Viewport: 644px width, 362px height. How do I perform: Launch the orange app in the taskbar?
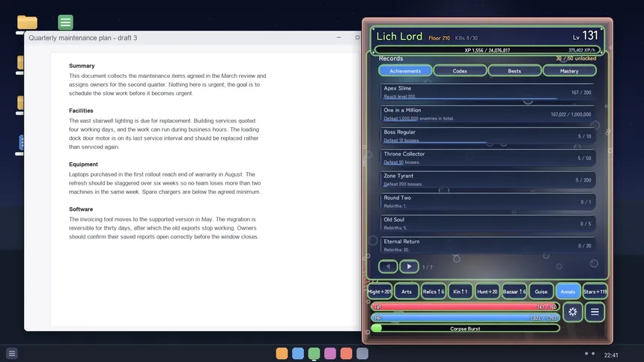pyautogui.click(x=282, y=353)
